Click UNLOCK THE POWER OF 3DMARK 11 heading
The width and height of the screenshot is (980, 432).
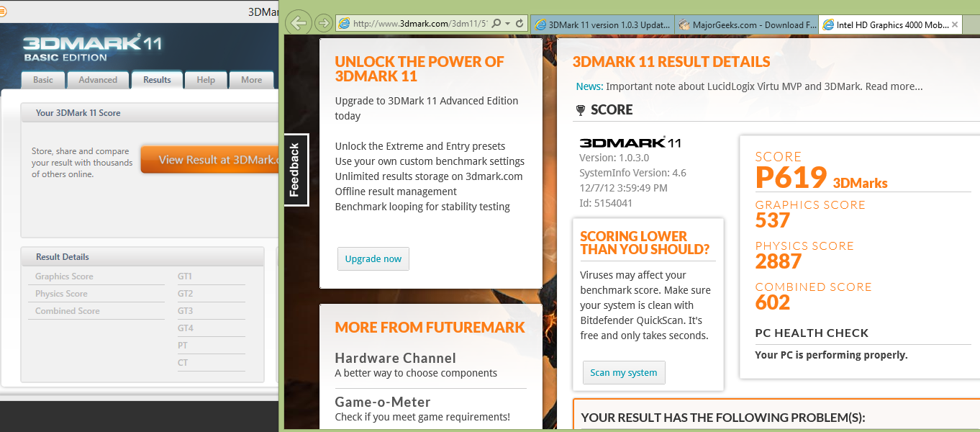tap(419, 69)
